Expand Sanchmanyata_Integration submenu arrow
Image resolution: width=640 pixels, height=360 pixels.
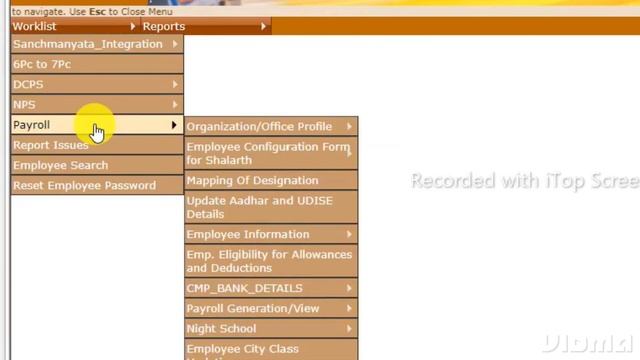(175, 44)
